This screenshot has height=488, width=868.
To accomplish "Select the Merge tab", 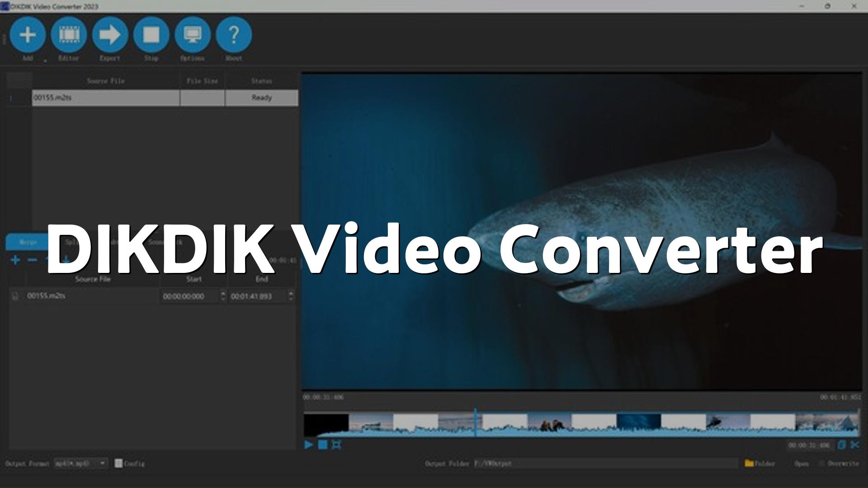I will [28, 242].
